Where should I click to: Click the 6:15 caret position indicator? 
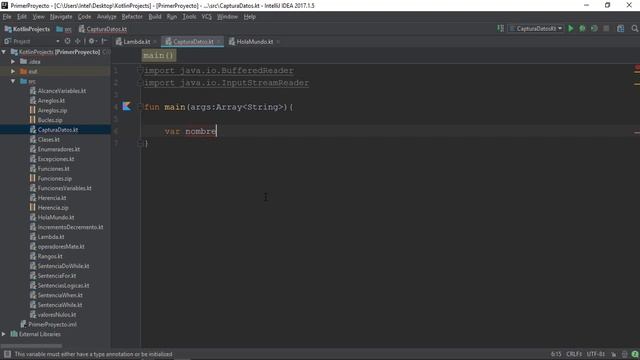click(x=556, y=354)
